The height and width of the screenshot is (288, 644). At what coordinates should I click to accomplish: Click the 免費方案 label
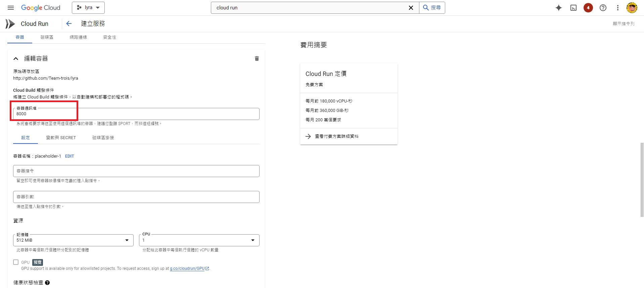click(x=314, y=85)
